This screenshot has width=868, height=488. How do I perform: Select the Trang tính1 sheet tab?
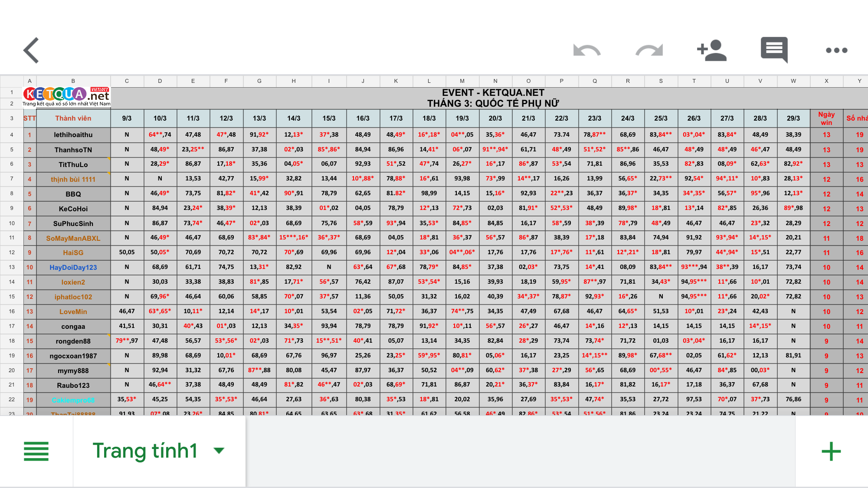click(x=145, y=451)
